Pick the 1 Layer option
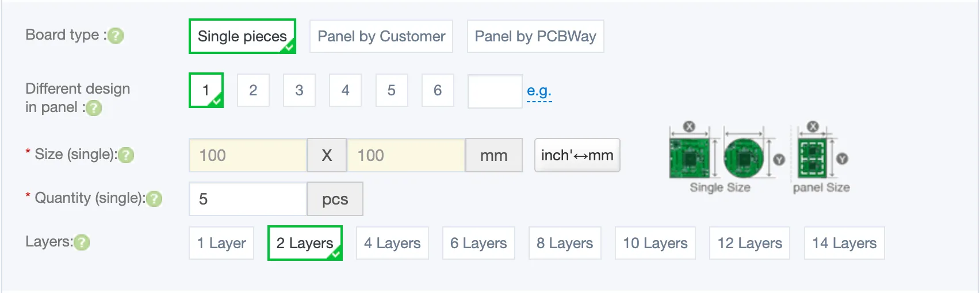980x293 pixels. coord(221,243)
